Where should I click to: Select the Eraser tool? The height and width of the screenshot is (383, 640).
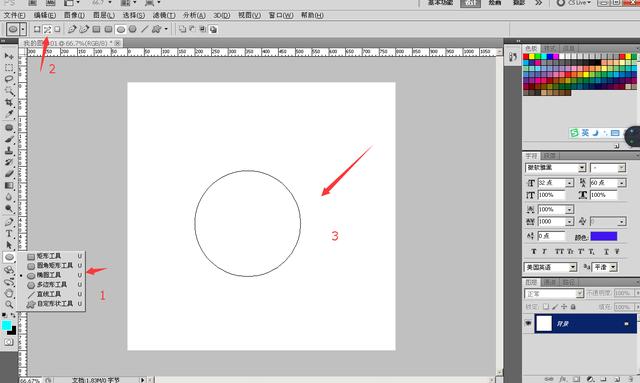click(x=9, y=174)
